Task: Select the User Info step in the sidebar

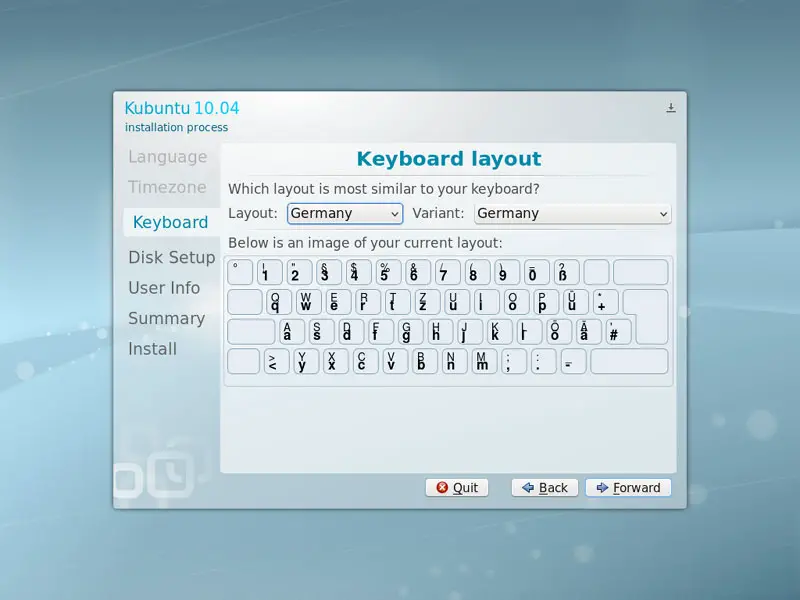Action: coord(164,288)
